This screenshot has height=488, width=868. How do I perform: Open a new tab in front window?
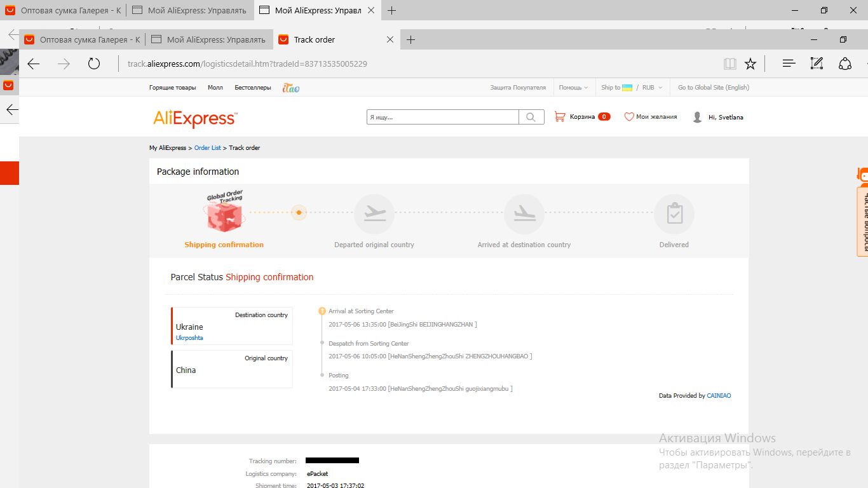[410, 39]
